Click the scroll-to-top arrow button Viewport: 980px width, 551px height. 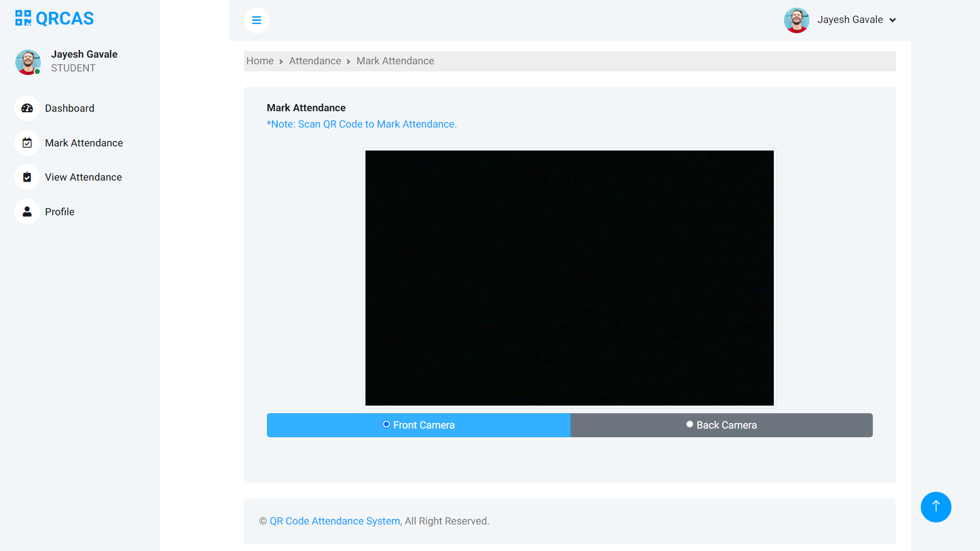936,507
